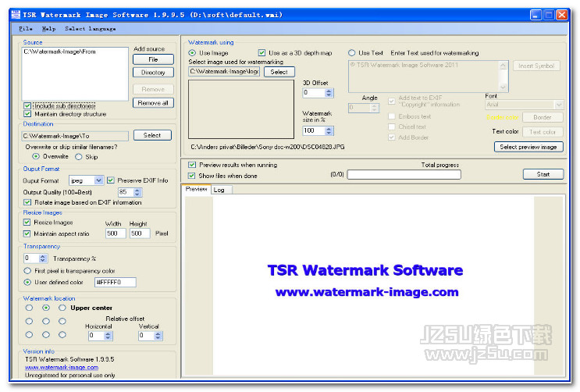Switch to the Preview tab
580x392 pixels.
(x=196, y=189)
